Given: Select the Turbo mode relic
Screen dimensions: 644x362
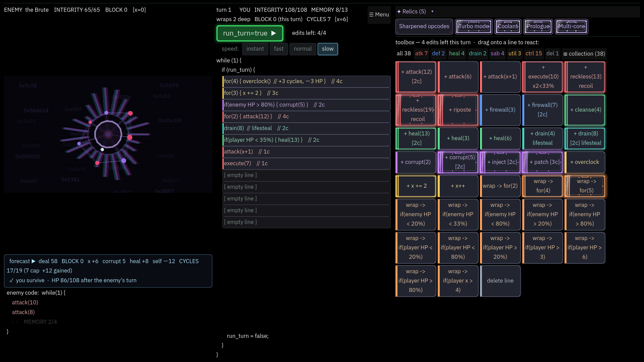Looking at the screenshot, I should tap(474, 26).
